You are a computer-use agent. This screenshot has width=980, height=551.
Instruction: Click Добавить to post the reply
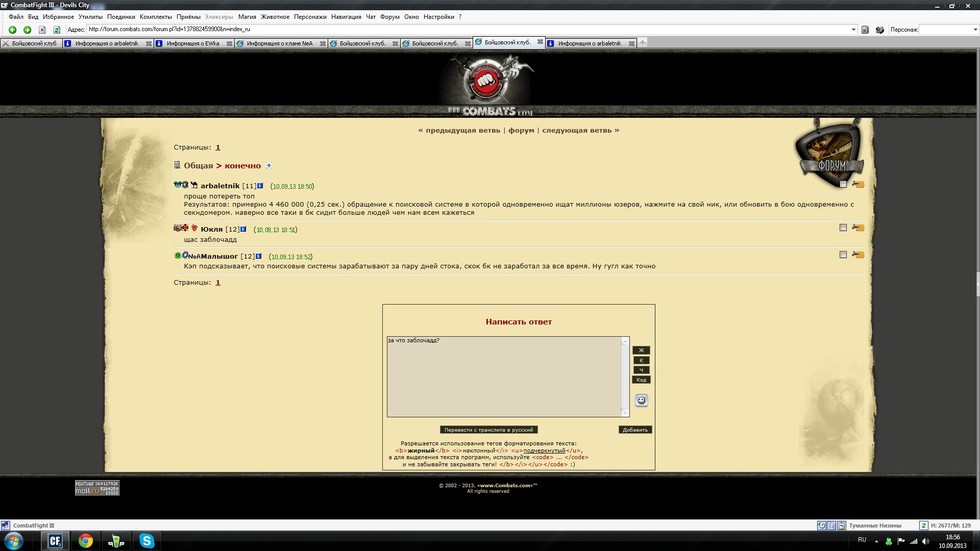point(635,430)
